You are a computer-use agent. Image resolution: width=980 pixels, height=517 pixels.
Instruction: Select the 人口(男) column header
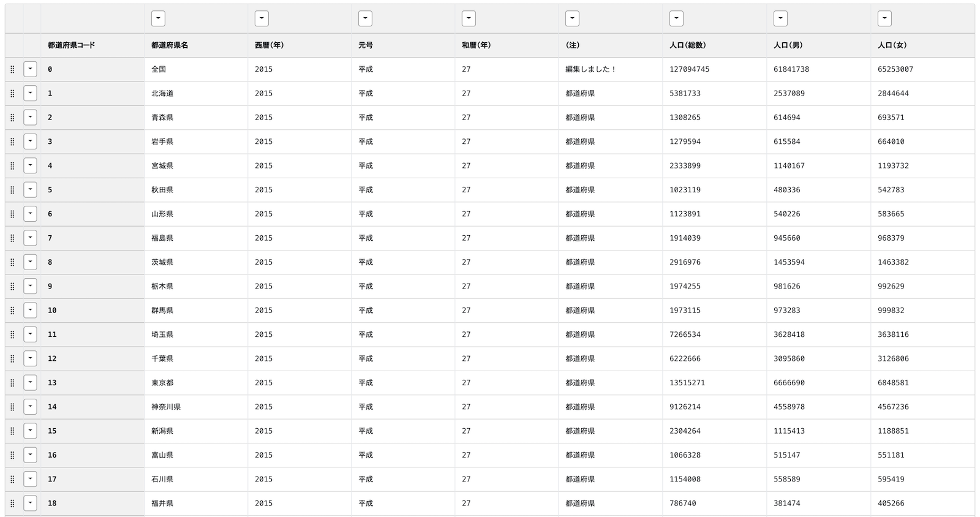(x=788, y=45)
